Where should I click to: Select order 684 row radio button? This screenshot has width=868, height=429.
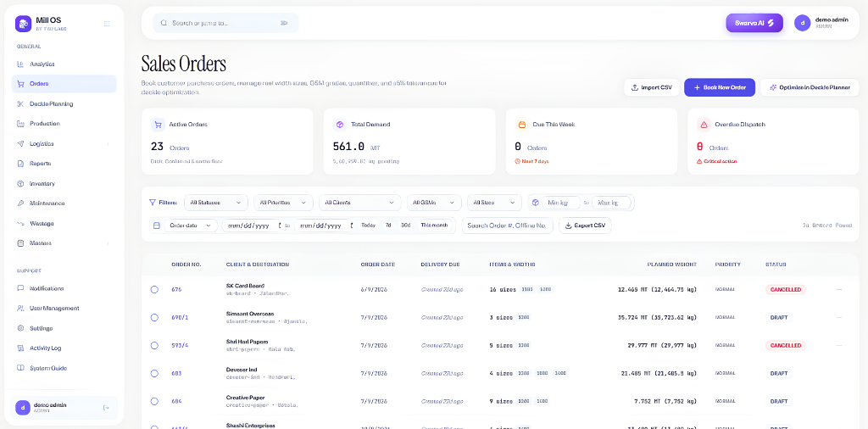click(x=154, y=401)
